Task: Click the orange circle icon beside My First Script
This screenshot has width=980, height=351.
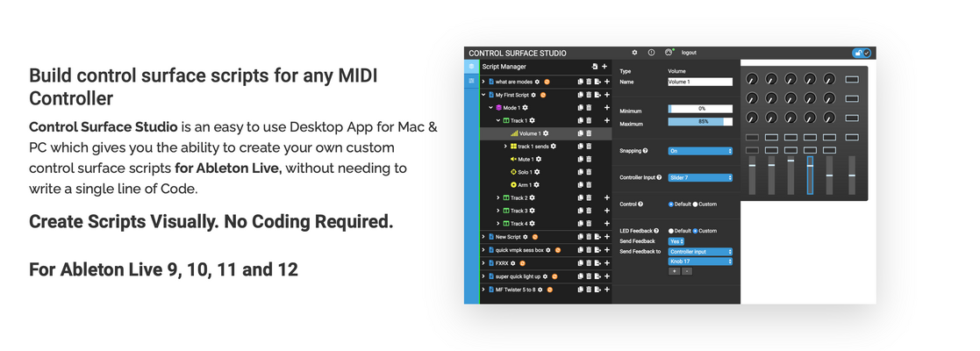Action: [543, 95]
